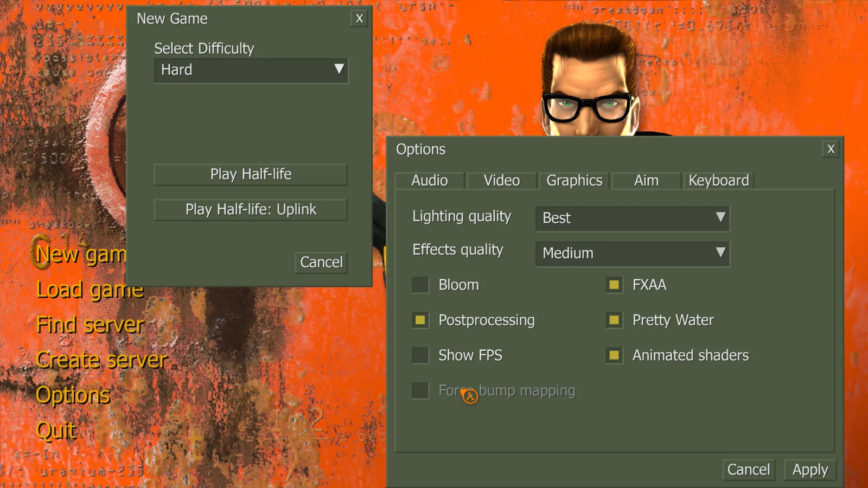This screenshot has height=488, width=868.
Task: Open the Aim tab
Action: (x=646, y=181)
